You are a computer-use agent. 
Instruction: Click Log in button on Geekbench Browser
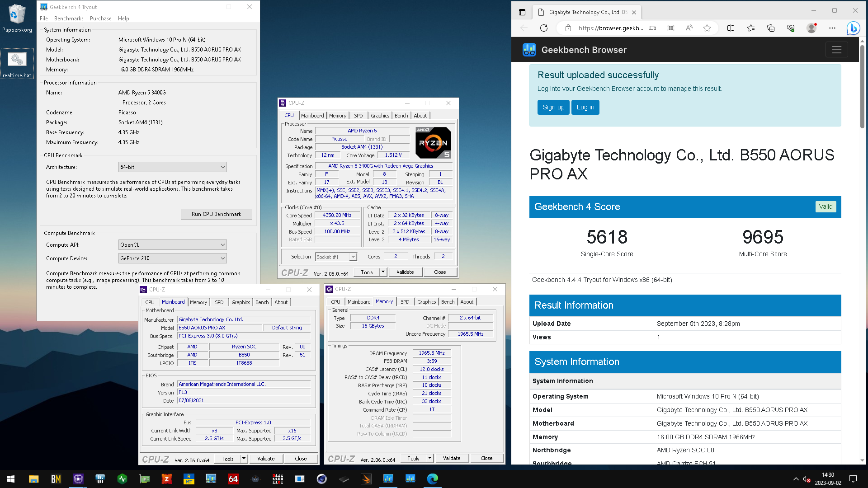585,107
